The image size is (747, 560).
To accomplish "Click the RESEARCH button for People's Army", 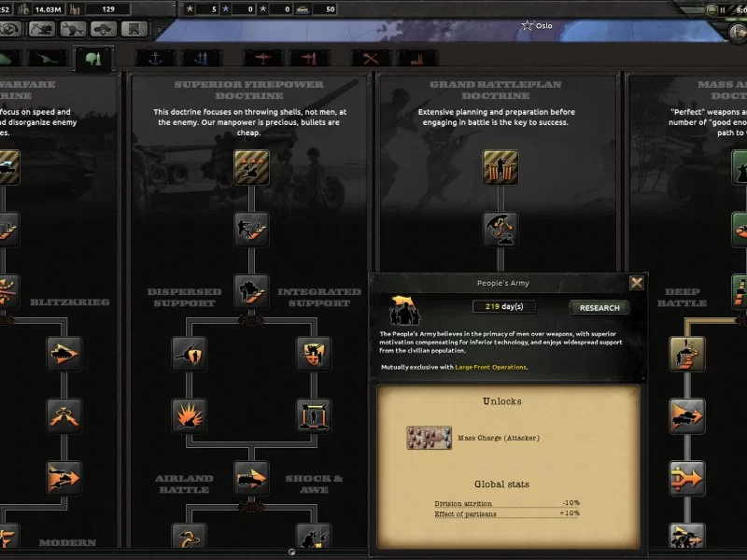I will tap(599, 308).
